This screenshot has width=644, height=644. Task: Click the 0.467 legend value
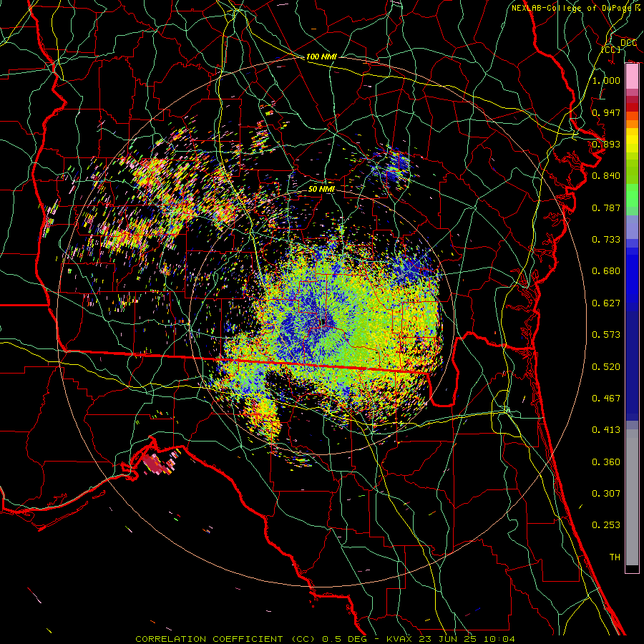coord(606,399)
